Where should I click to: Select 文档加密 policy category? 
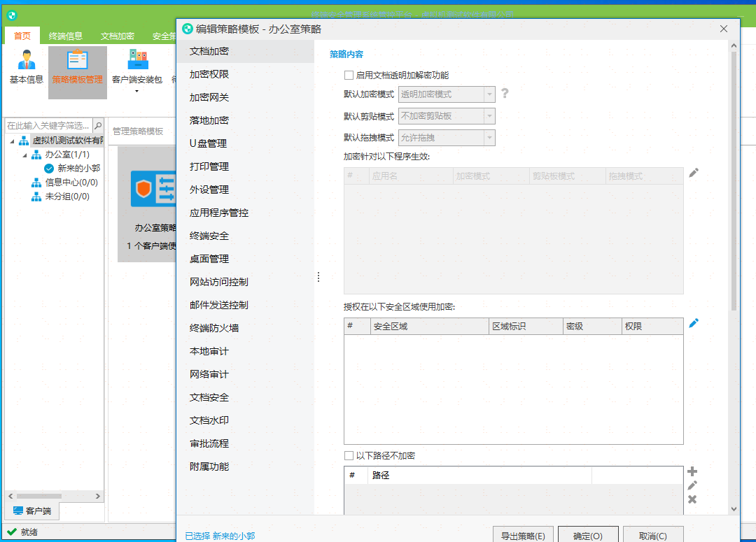(246, 51)
